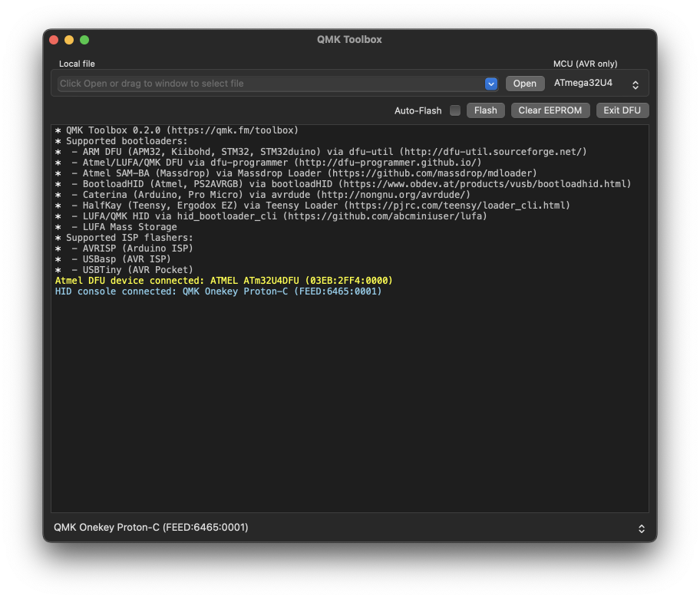Enable the Auto-Flash checkbox
Screen dimensions: 700x599
pos(455,110)
